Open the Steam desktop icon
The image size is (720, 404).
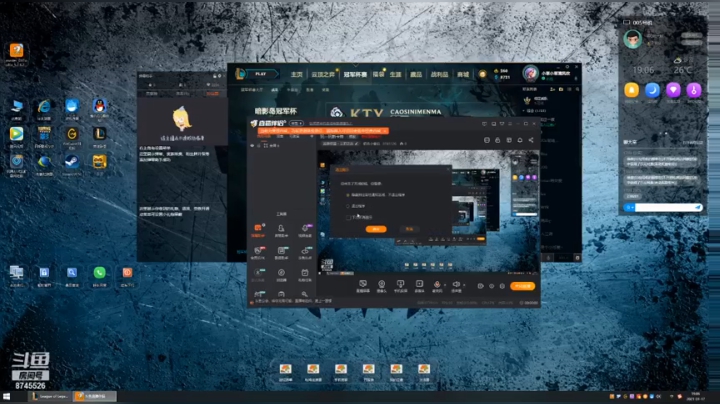(72, 162)
